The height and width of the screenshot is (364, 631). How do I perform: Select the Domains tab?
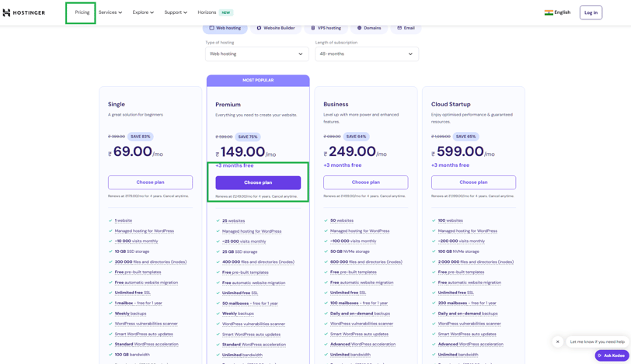(x=369, y=28)
